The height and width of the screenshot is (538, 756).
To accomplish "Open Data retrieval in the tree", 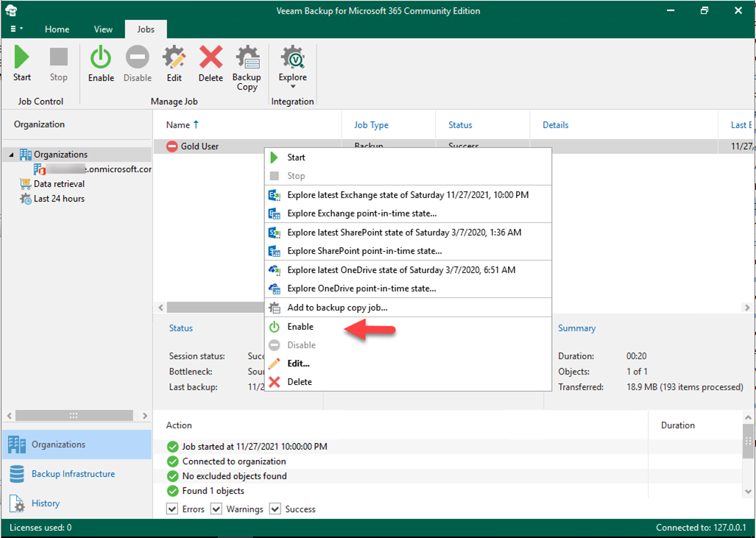I will (59, 184).
